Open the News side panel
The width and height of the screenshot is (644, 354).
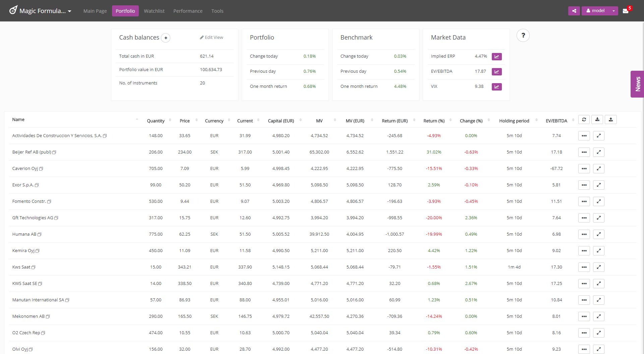638,84
